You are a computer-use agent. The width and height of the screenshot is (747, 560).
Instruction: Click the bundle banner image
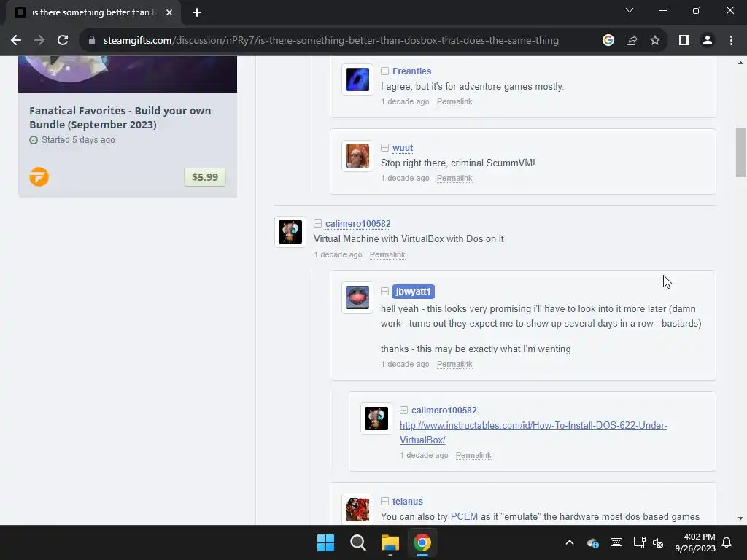[128, 74]
